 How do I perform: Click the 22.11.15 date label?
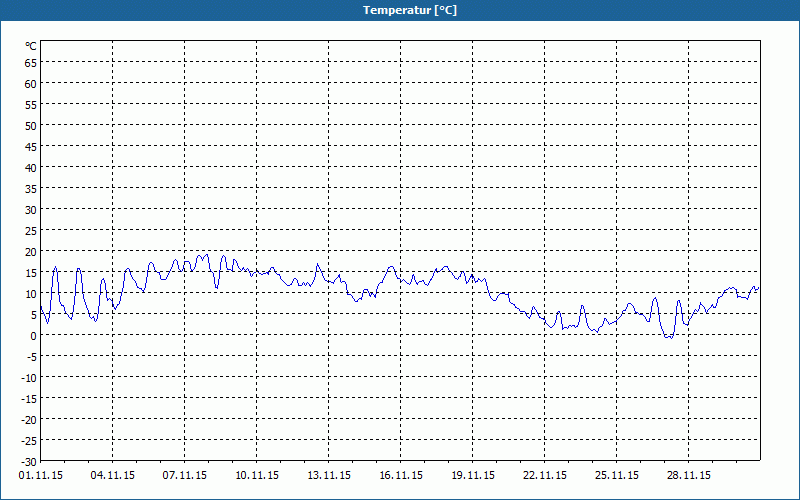pyautogui.click(x=545, y=476)
